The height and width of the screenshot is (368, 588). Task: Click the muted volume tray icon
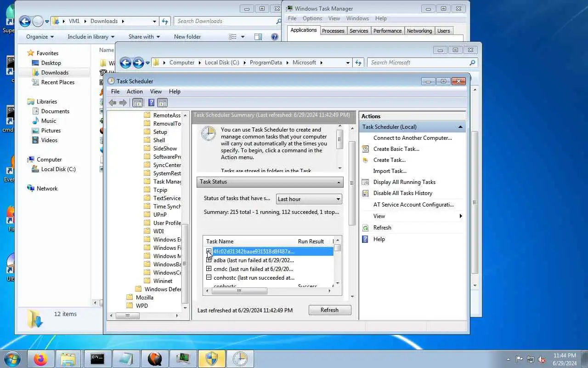[542, 359]
